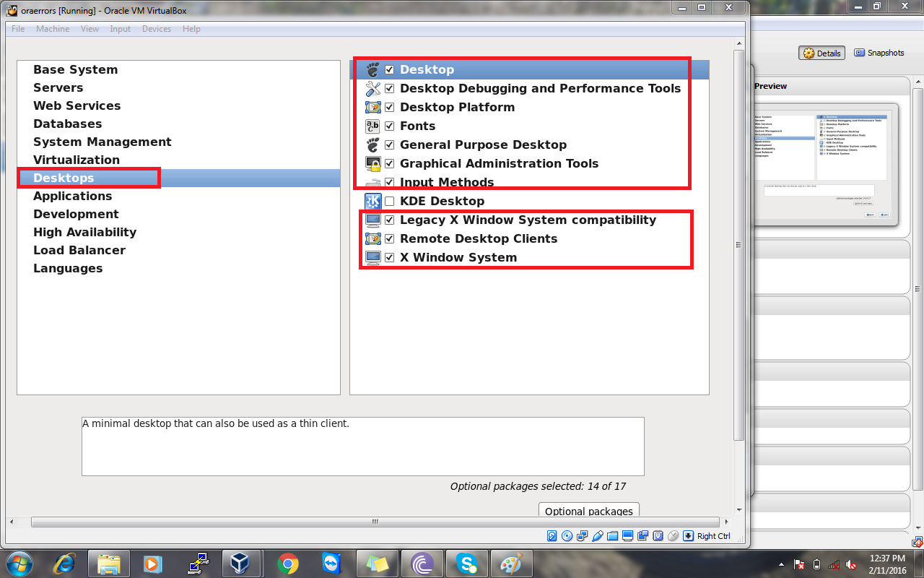This screenshot has height=578, width=924.
Task: Click the VM preview thumbnail in Manager
Action: point(824,164)
